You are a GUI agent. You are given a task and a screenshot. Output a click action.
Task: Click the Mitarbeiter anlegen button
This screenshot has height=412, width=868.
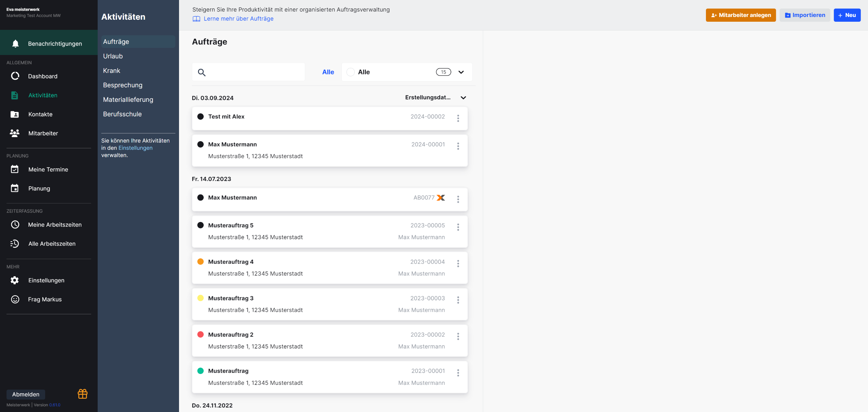coord(741,15)
